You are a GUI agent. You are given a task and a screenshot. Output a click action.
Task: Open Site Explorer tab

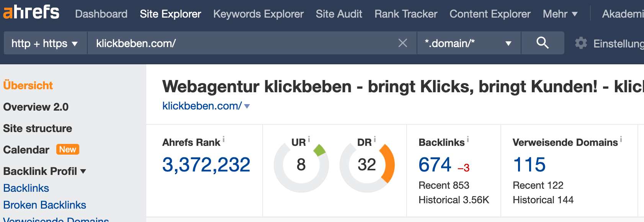(x=170, y=14)
